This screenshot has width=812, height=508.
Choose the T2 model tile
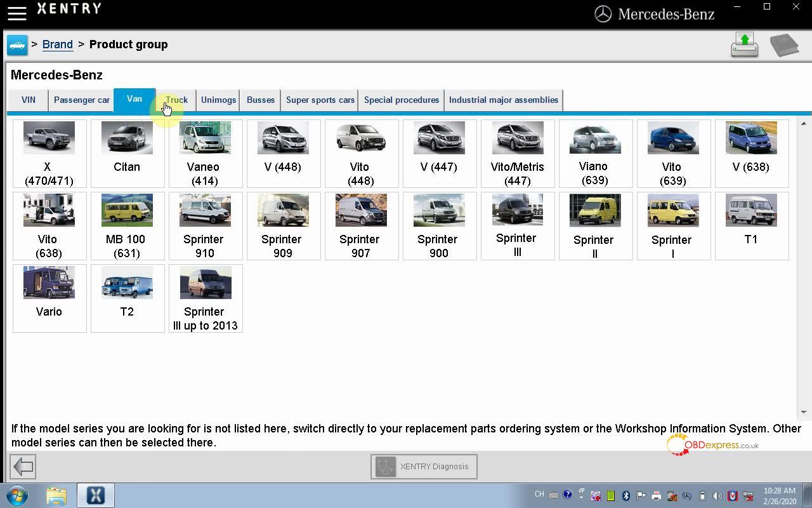pyautogui.click(x=128, y=298)
